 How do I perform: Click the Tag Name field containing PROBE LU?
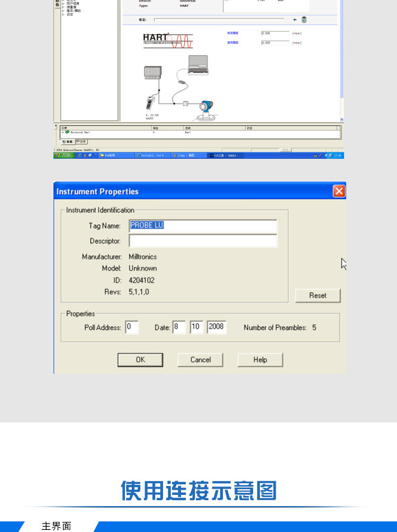click(203, 226)
